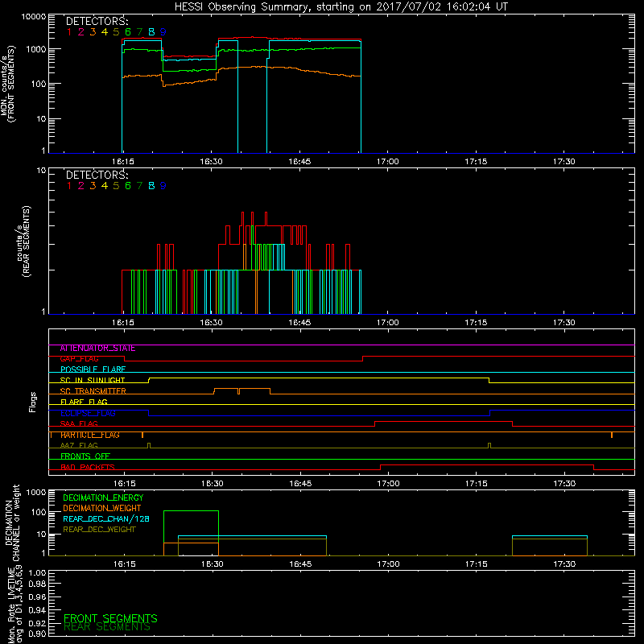Image resolution: width=644 pixels, height=644 pixels.
Task: Click the REAR_DEC_WEIGHT legend entry
Action: (99, 530)
